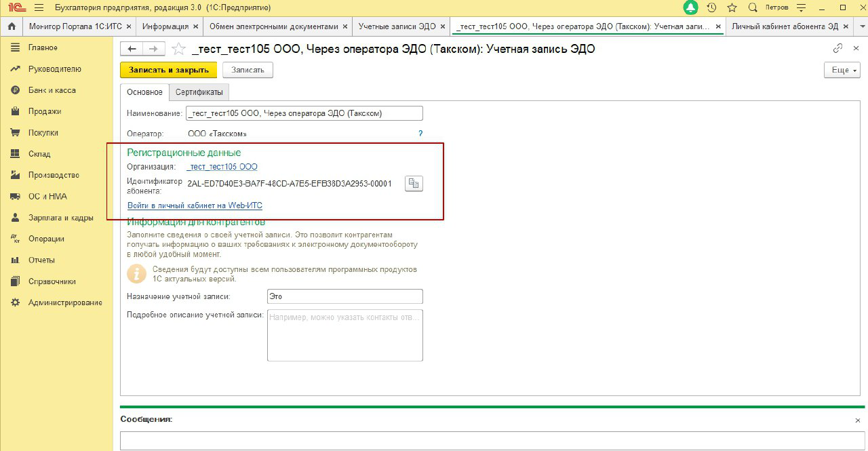
Task: Open the Покупки section
Action: (x=43, y=132)
